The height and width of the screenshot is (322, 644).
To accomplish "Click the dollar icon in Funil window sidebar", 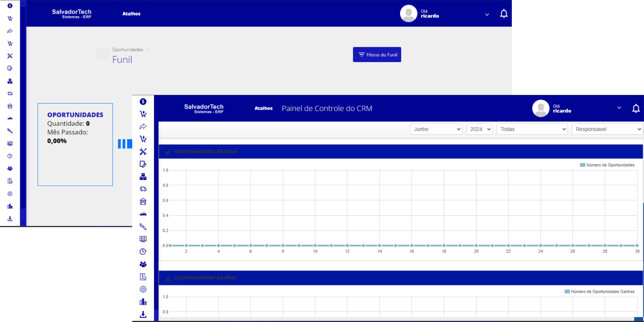I will point(10,6).
